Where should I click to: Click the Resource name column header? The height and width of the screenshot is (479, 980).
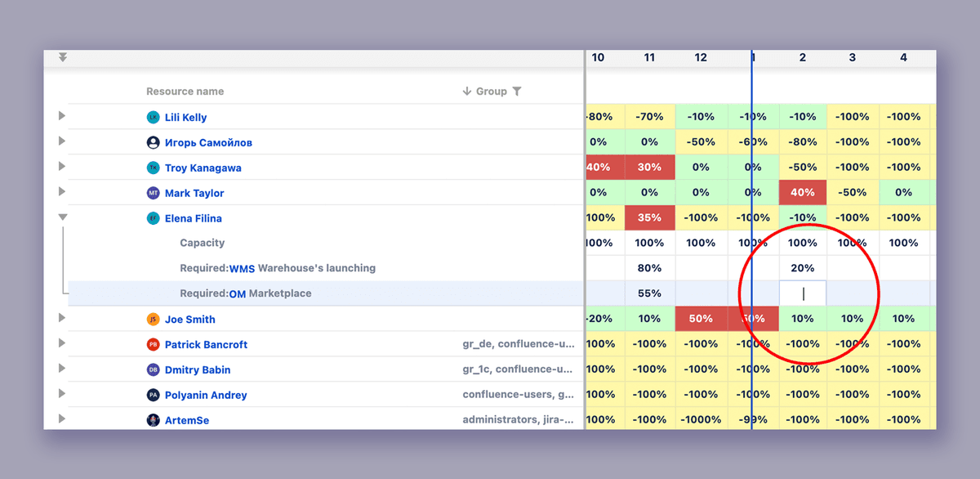185,92
